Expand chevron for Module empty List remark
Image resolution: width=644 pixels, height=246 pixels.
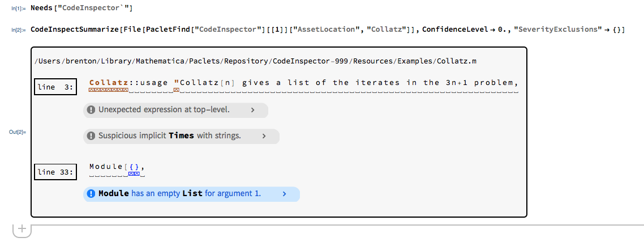pos(284,194)
